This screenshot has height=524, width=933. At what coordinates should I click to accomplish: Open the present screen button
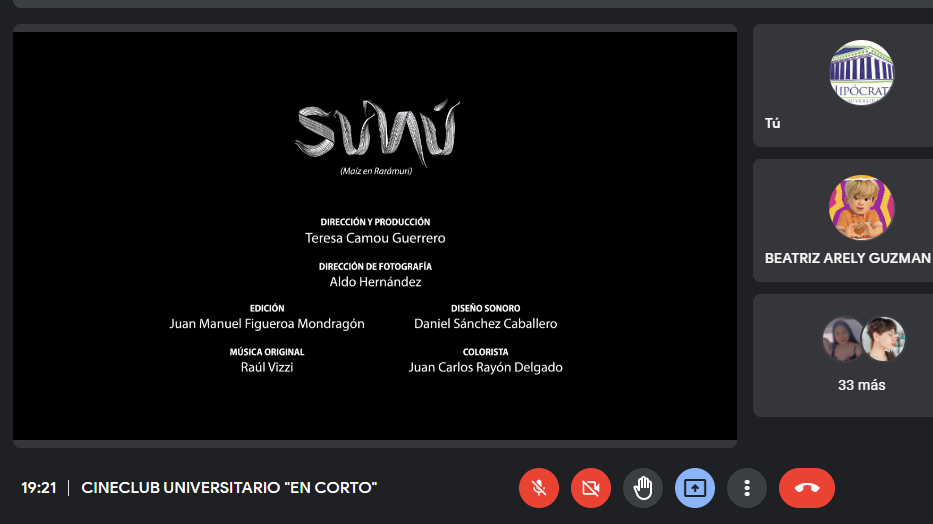(x=695, y=488)
